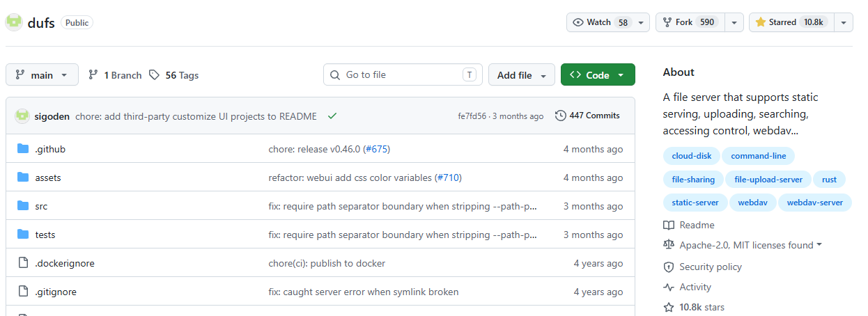Open the Watch dropdown arrow
This screenshot has width=868, height=316.
641,22
